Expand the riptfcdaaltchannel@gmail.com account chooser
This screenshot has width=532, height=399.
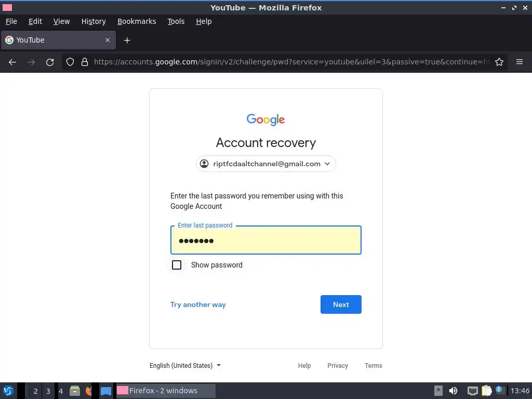pos(265,164)
